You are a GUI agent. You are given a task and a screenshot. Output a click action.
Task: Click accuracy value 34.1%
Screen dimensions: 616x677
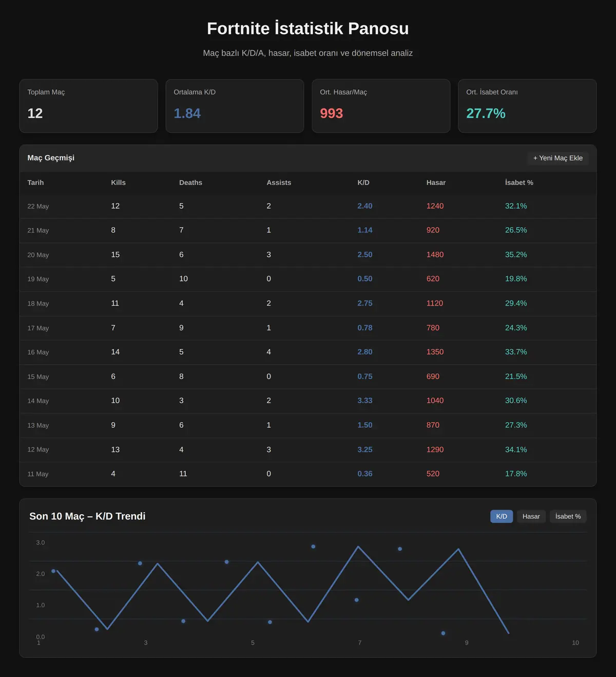(x=516, y=449)
